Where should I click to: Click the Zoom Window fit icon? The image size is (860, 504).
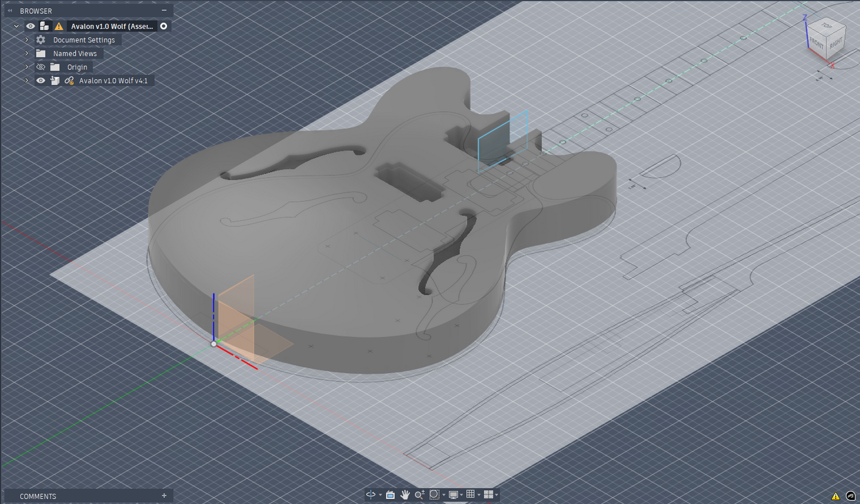[434, 494]
